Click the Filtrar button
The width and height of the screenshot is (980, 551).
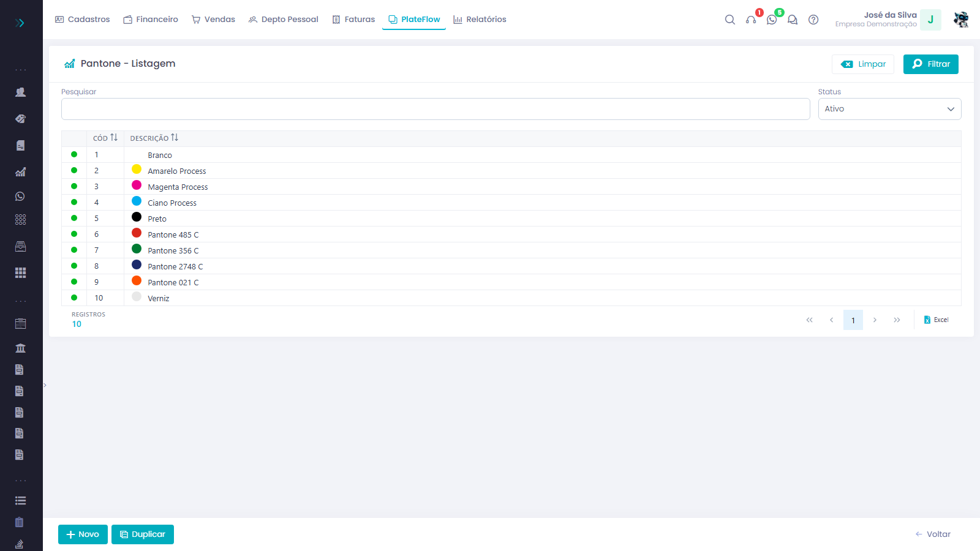click(x=930, y=64)
